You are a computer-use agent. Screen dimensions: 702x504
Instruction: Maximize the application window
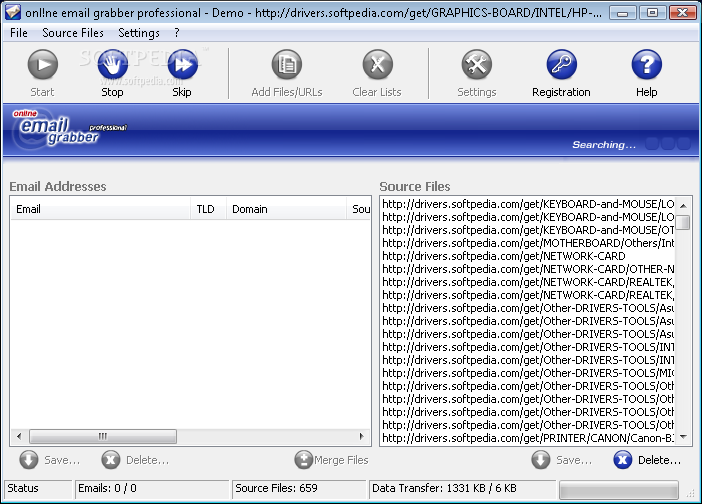point(652,13)
